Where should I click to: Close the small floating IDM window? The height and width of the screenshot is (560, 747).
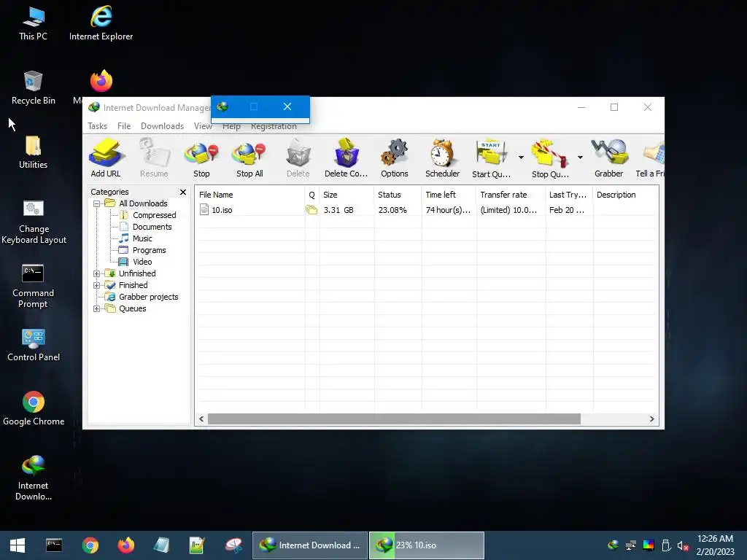(287, 106)
